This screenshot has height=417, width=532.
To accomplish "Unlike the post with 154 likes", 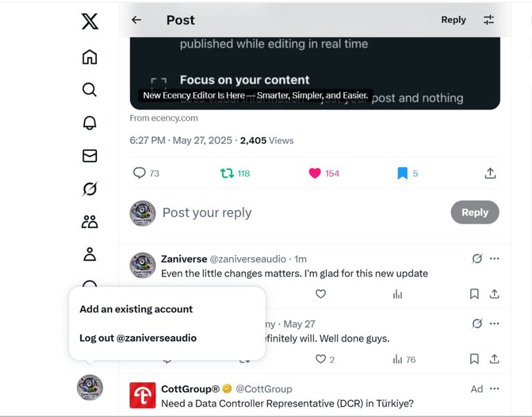I will [323, 173].
